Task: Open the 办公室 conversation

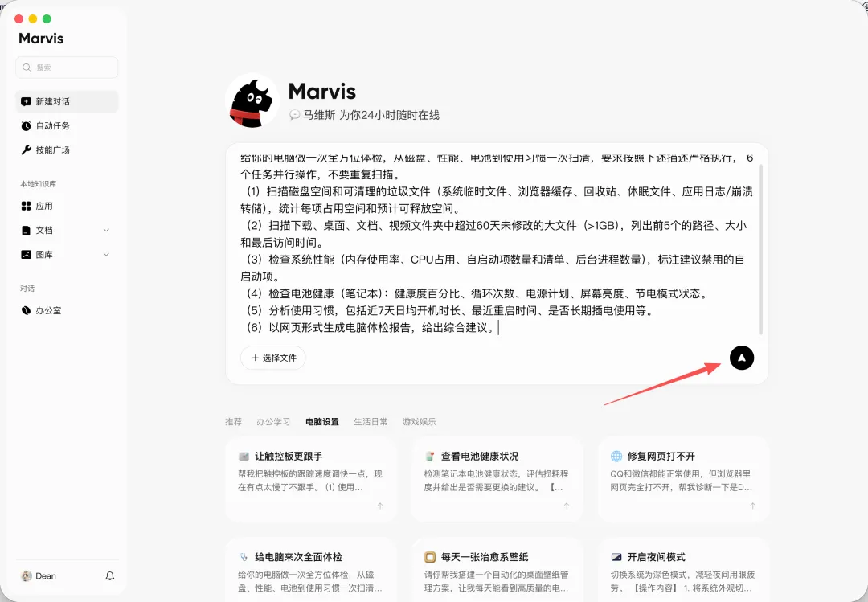Action: 67,311
